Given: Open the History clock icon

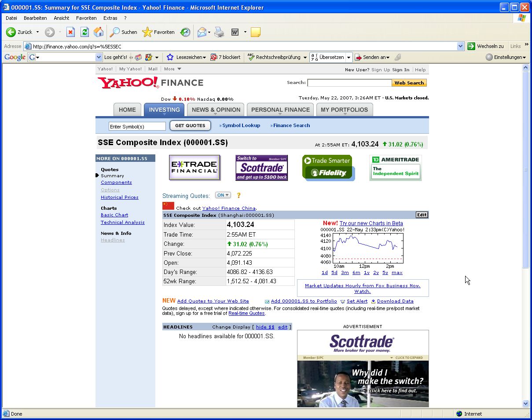Looking at the screenshot, I should point(185,32).
